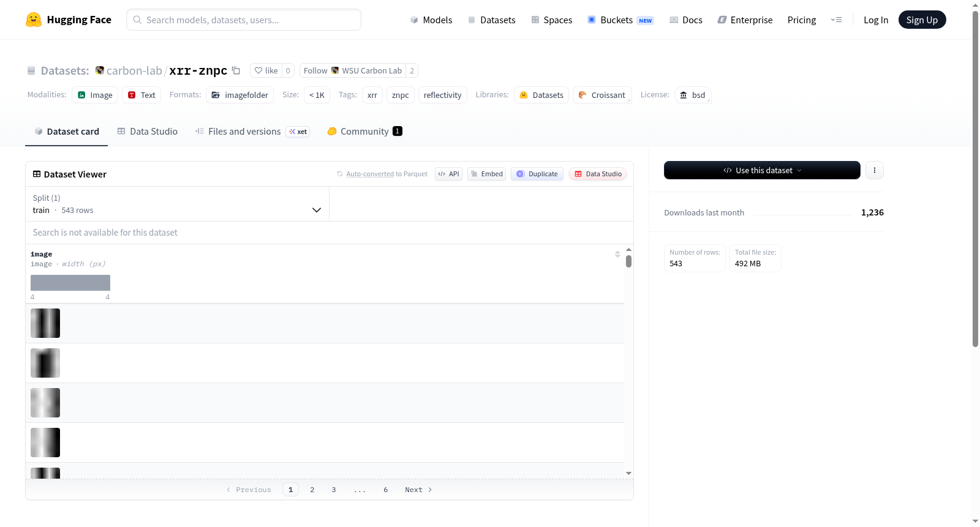This screenshot has width=980, height=527.
Task: Open the third image row thumbnail
Action: pyautogui.click(x=45, y=403)
